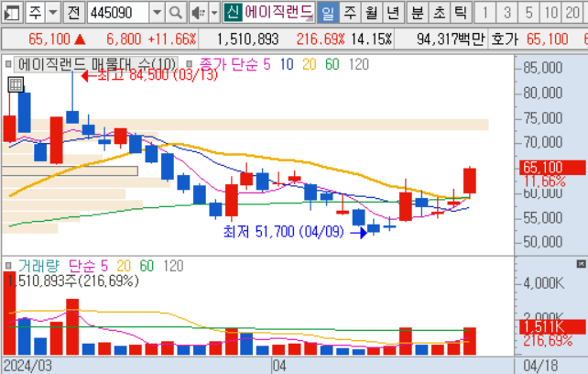Focus the stock code field 445090
Screen dimensions: 588x374
point(118,13)
